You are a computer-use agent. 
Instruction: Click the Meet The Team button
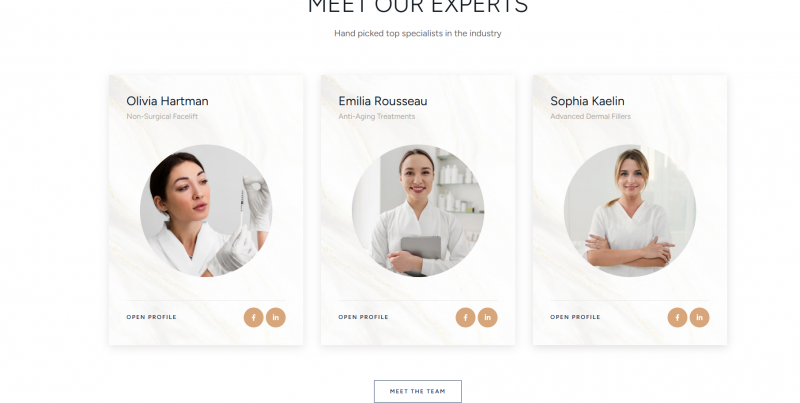[418, 391]
